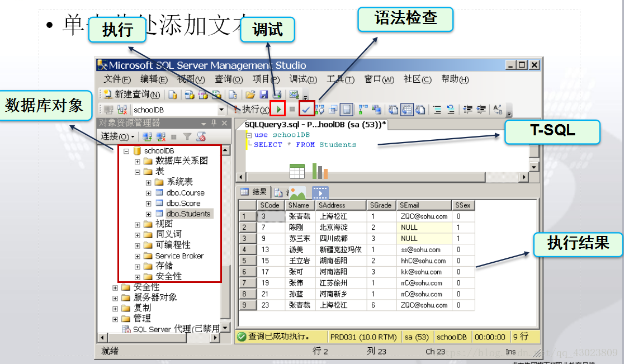Click the Analysis Services DMX Query icon
The height and width of the screenshot is (364, 624).
pos(203,94)
